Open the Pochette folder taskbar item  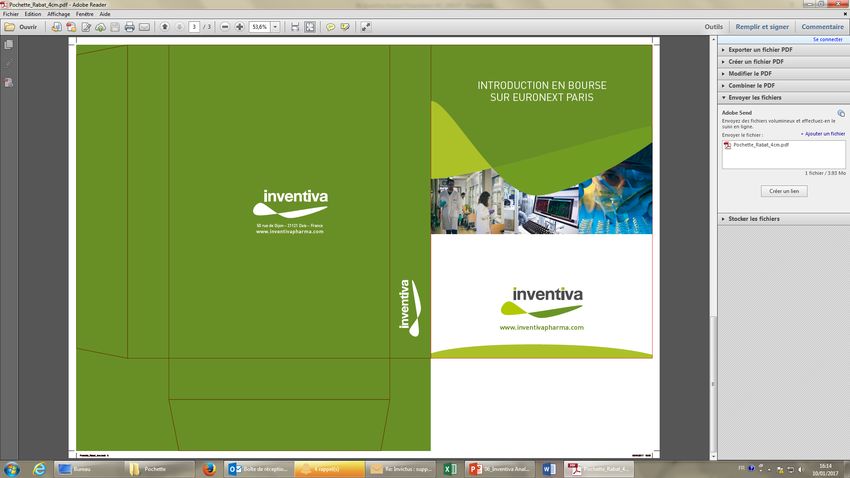[159, 469]
